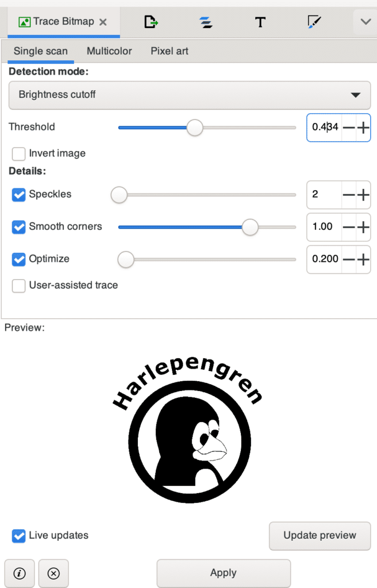Open the Brightness cutoff detection mode dropdown
This screenshot has width=377, height=588.
(190, 95)
